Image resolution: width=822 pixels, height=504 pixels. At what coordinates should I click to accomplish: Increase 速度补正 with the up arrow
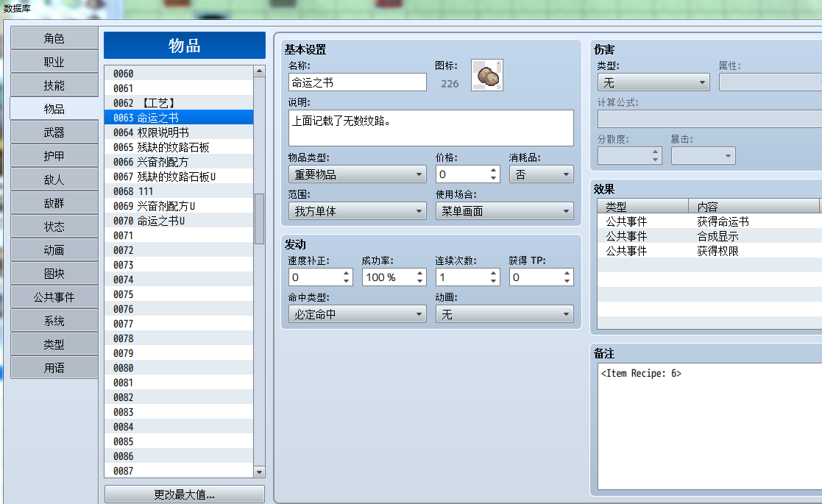(346, 274)
